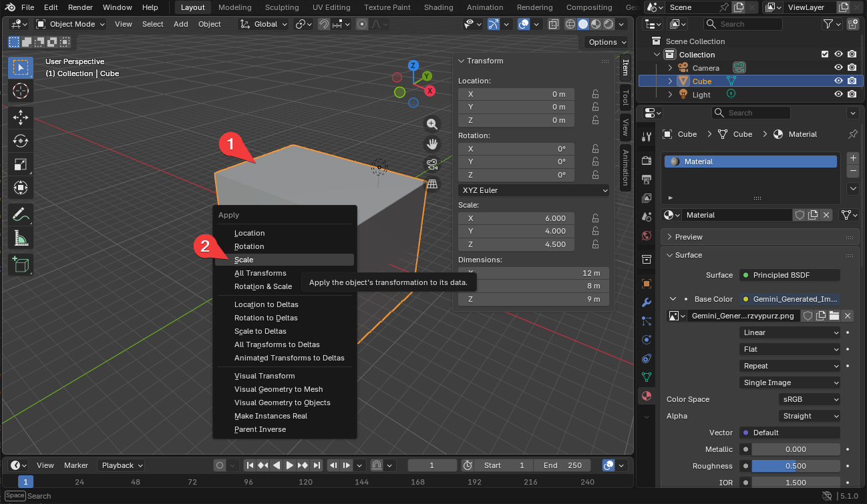
Task: Switch to the Shading workspace tab
Action: (438, 7)
